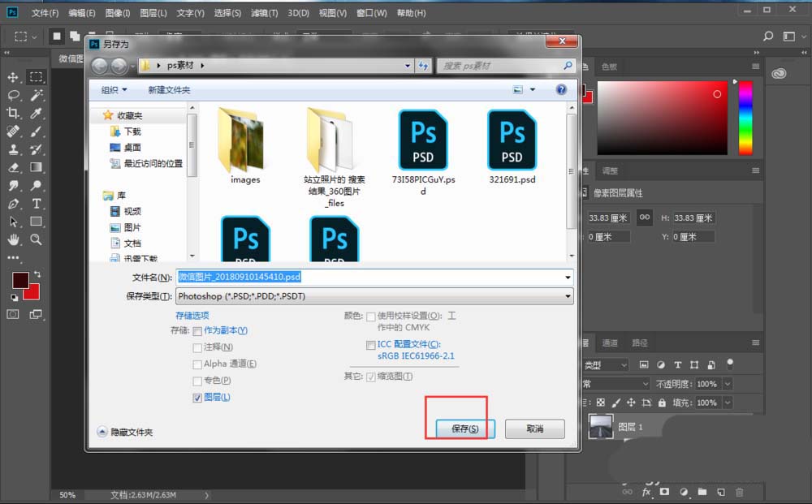Uncheck the 图层 checkbox
812x504 pixels.
pos(196,397)
